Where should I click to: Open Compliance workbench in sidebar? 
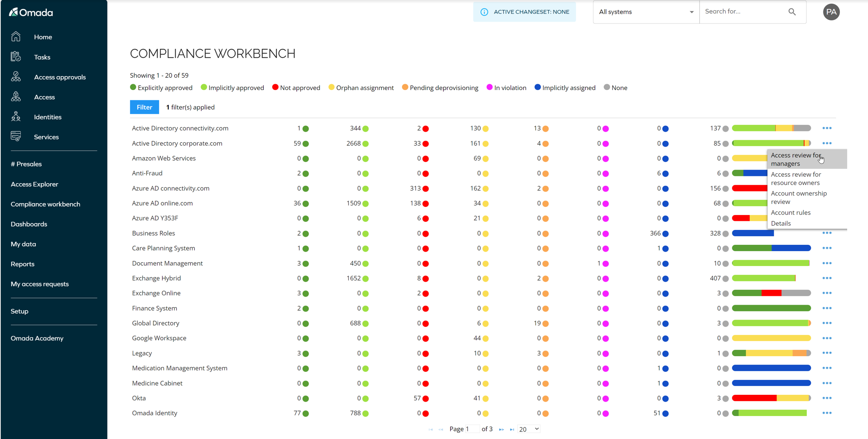[x=45, y=204]
